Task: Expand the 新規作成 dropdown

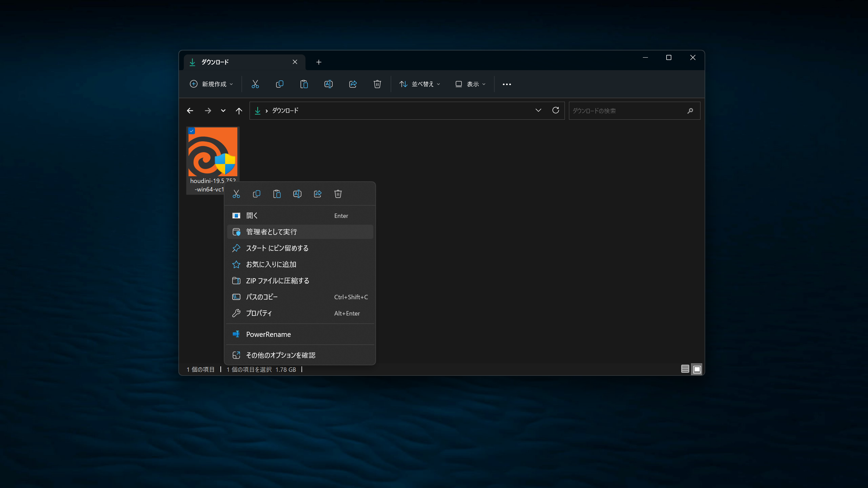Action: [212, 84]
